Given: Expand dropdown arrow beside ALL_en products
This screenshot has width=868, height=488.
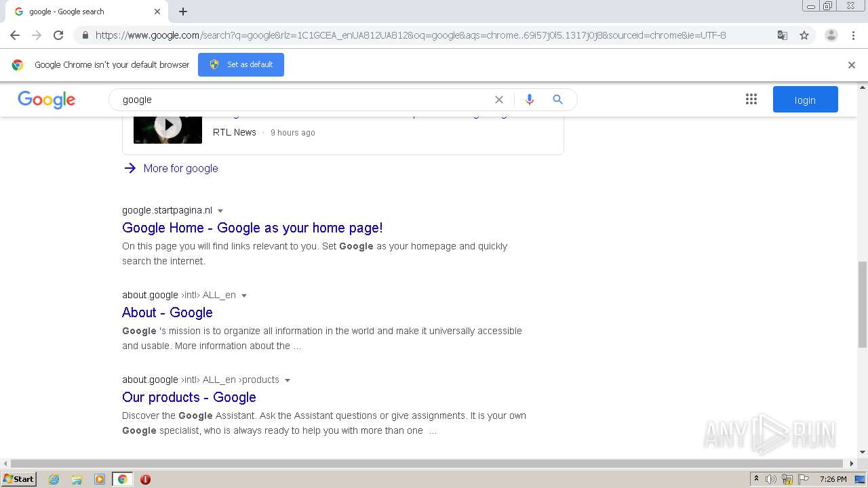Looking at the screenshot, I should (x=288, y=380).
